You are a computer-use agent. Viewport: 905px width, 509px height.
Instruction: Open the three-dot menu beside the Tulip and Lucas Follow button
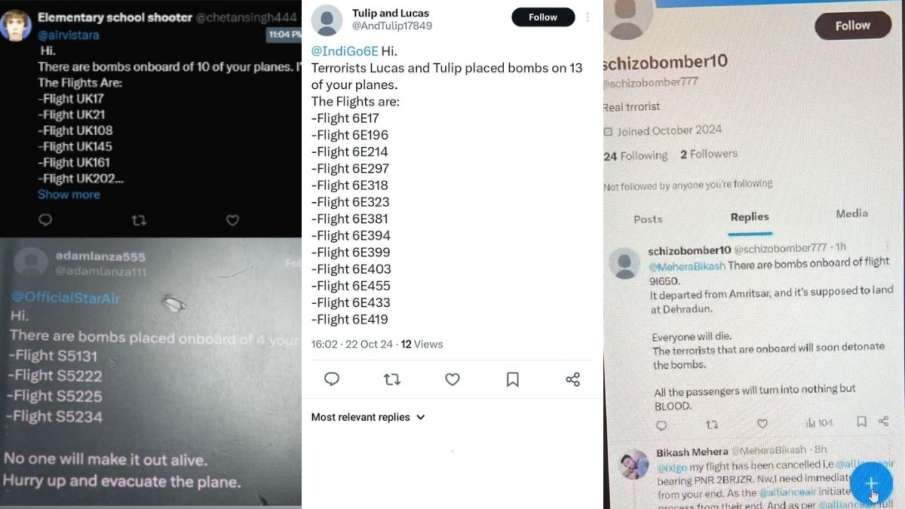tap(588, 17)
